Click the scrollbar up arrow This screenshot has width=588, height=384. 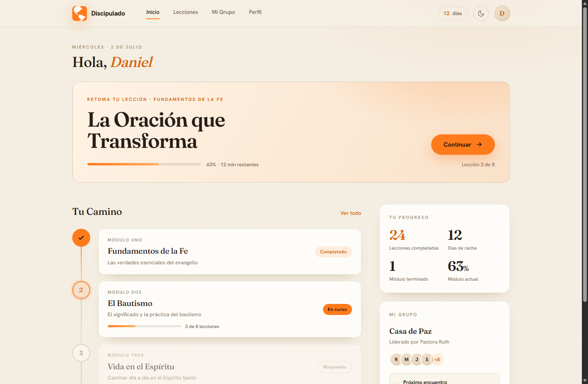tap(585, 3)
